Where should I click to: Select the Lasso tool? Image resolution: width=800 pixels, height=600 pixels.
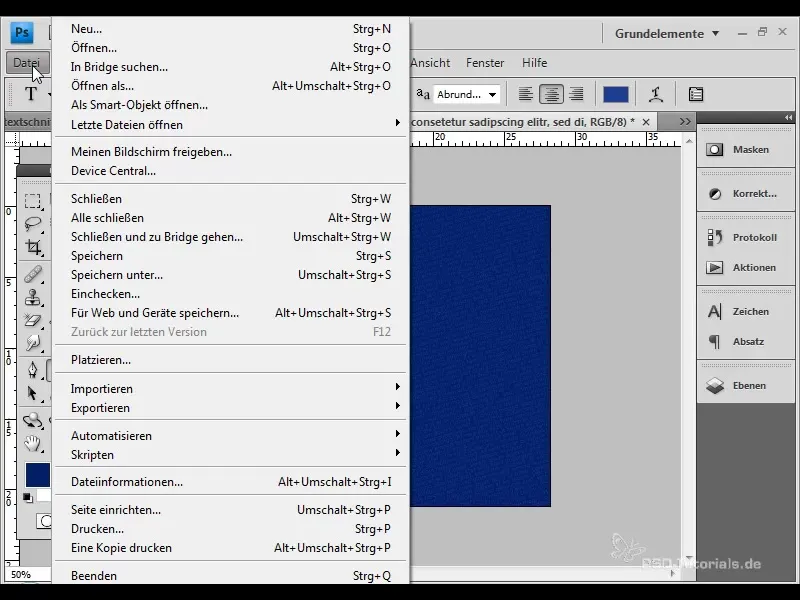[x=33, y=223]
